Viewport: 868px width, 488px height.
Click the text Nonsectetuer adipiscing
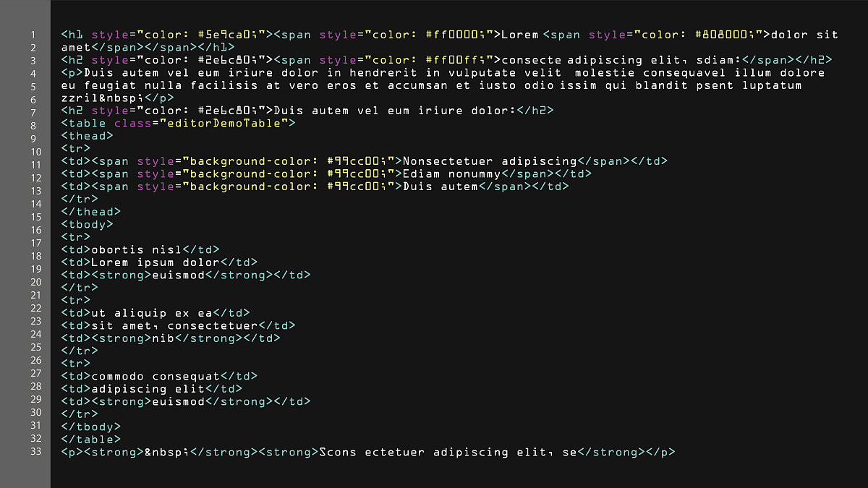[490, 160]
